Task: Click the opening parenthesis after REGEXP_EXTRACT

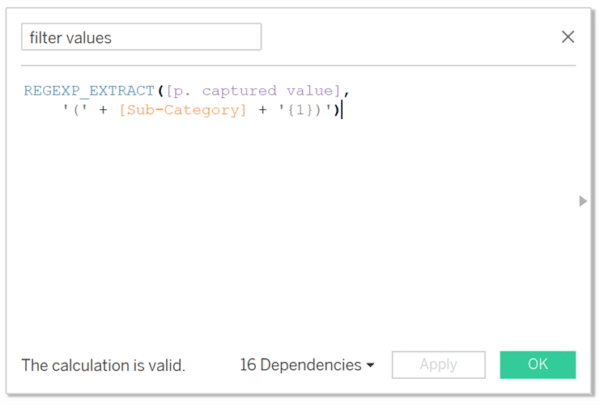Action: (x=160, y=91)
